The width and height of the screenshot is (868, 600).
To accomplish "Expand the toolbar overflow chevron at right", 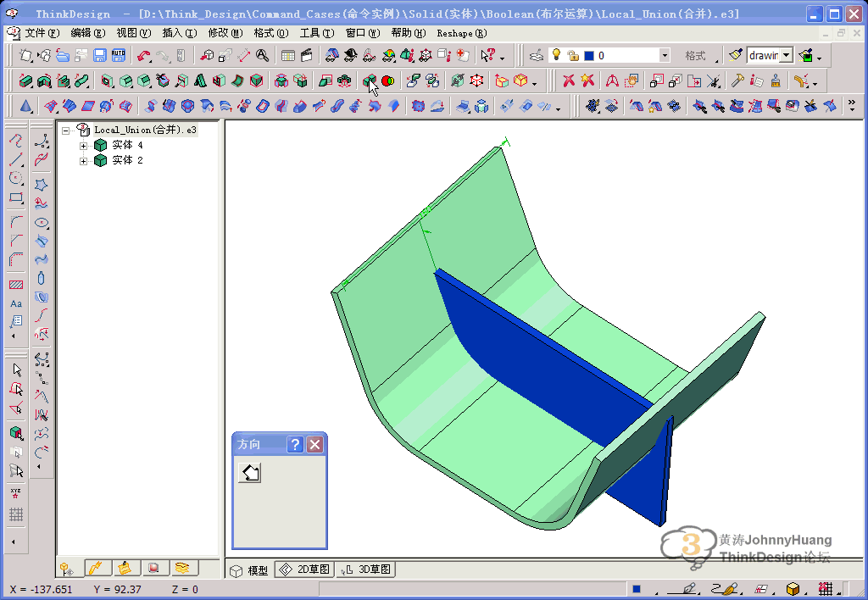I will pyautogui.click(x=851, y=104).
